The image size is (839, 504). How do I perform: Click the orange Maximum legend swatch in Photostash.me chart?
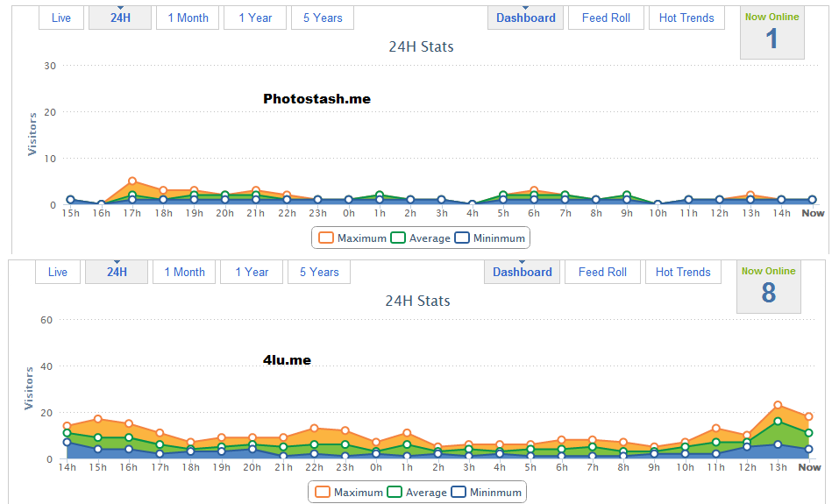pyautogui.click(x=326, y=238)
